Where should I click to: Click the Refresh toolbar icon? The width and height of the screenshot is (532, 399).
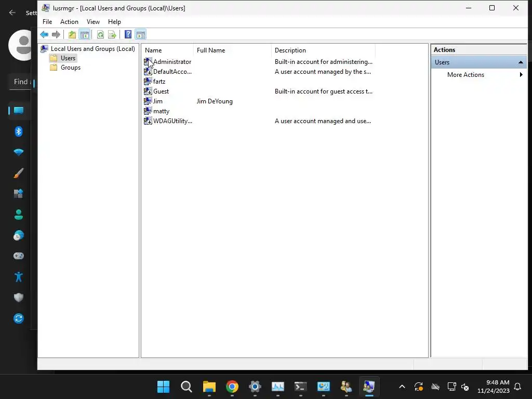[100, 34]
